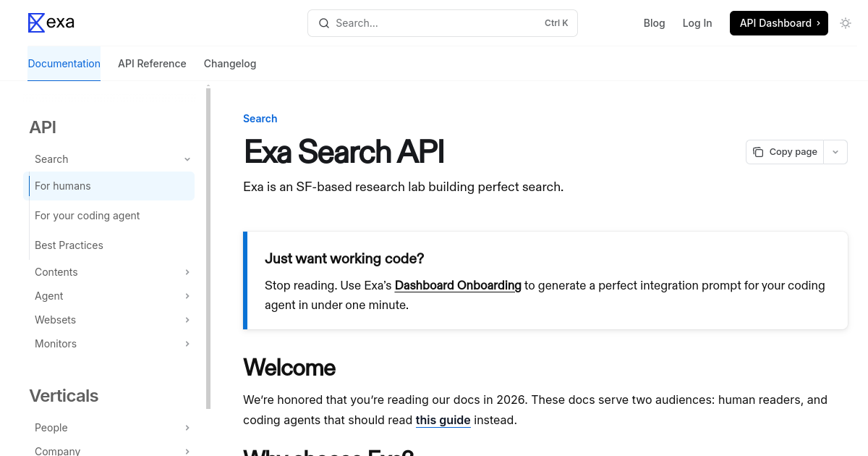Expand the Company sidebar section chevron
Viewport: 868px width, 456px height.
[x=187, y=452]
